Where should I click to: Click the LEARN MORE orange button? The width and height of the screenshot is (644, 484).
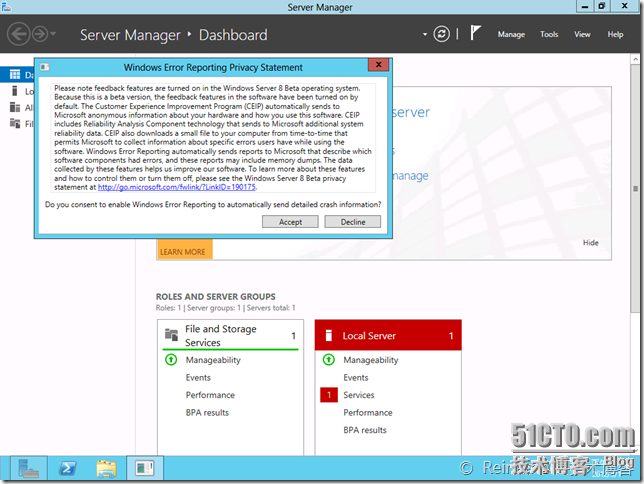[x=184, y=249]
